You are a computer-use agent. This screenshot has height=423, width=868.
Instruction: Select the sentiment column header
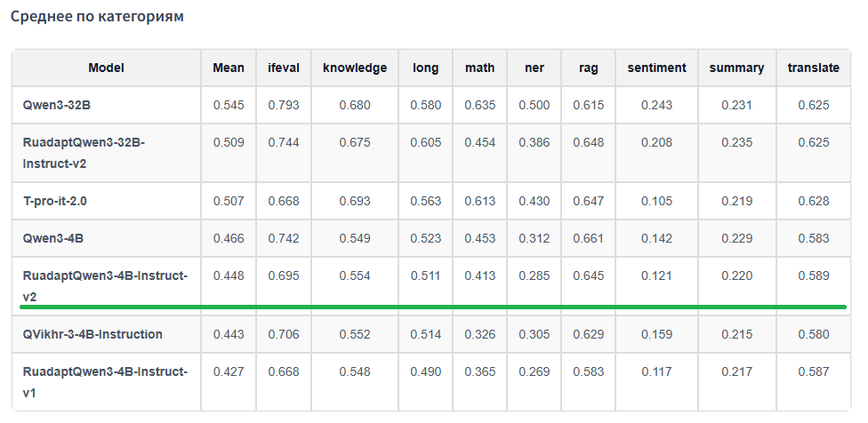656,68
